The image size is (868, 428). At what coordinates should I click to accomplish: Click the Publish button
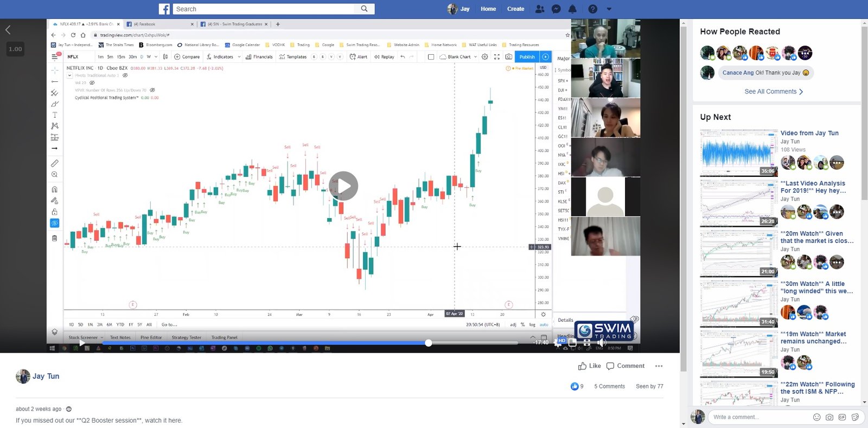(527, 57)
